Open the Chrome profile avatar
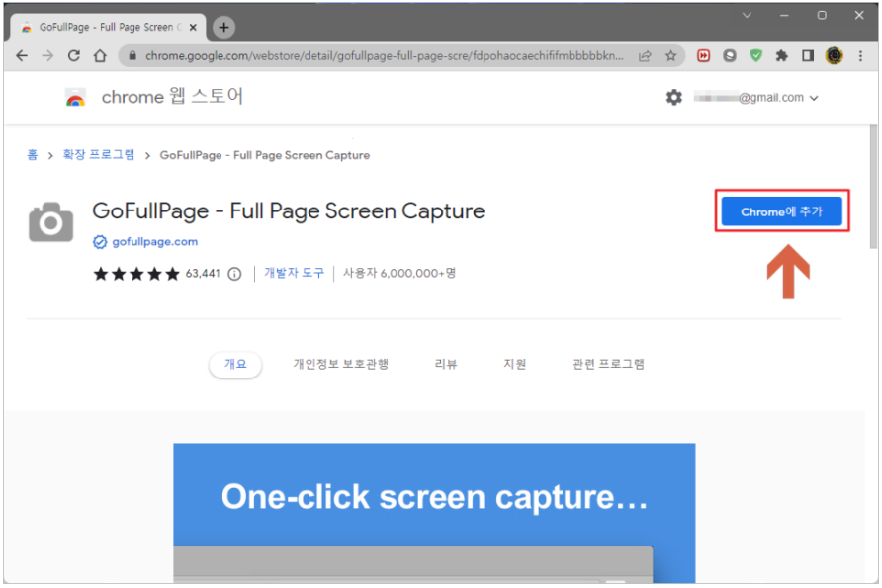882x588 pixels. (835, 55)
